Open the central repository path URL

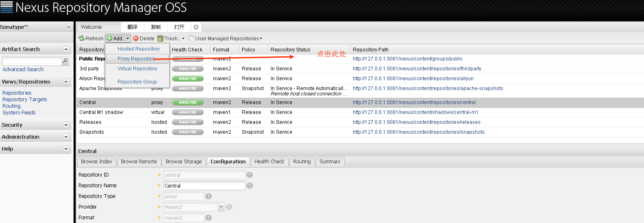(x=414, y=102)
